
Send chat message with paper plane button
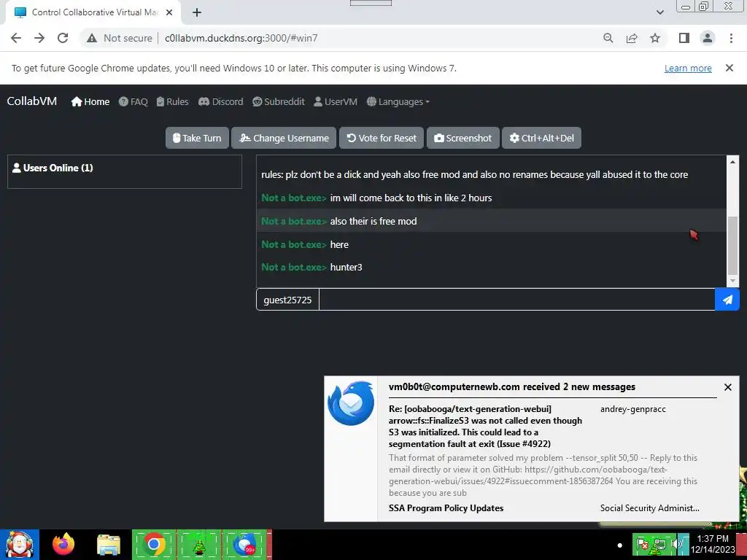pyautogui.click(x=727, y=300)
